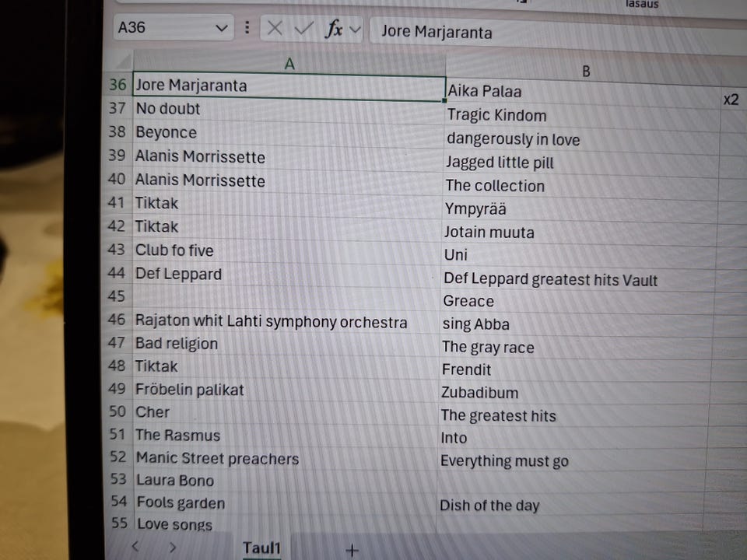Select cell Greace
747x560 pixels.
(x=576, y=303)
